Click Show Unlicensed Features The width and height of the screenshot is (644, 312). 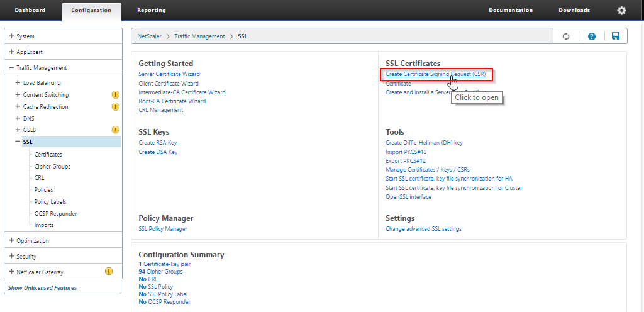(x=42, y=288)
